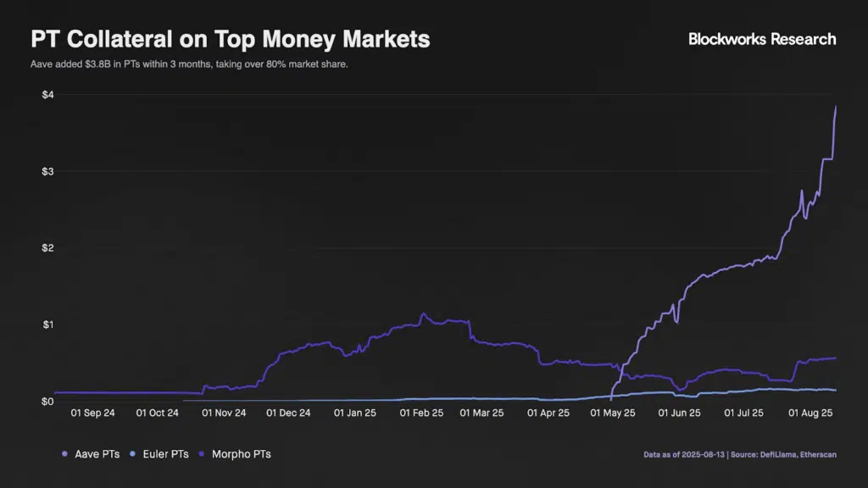
Task: Click the Aave subtitle description text
Action: [190, 64]
